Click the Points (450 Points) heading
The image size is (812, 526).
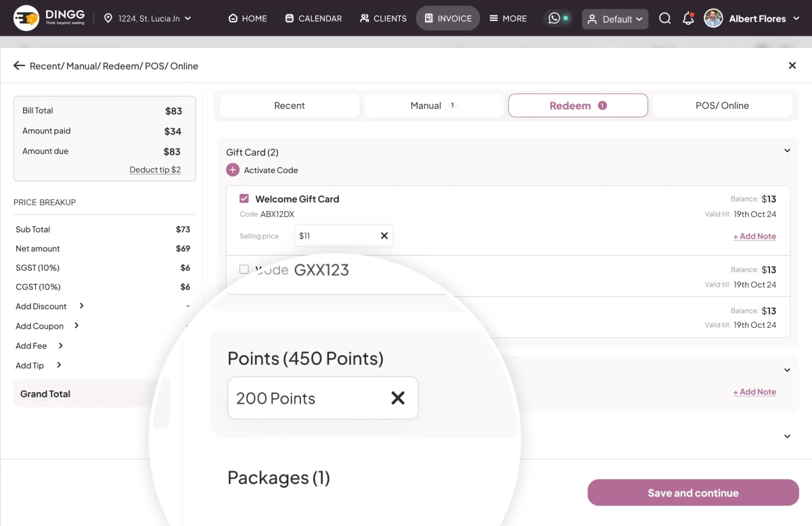click(x=305, y=358)
